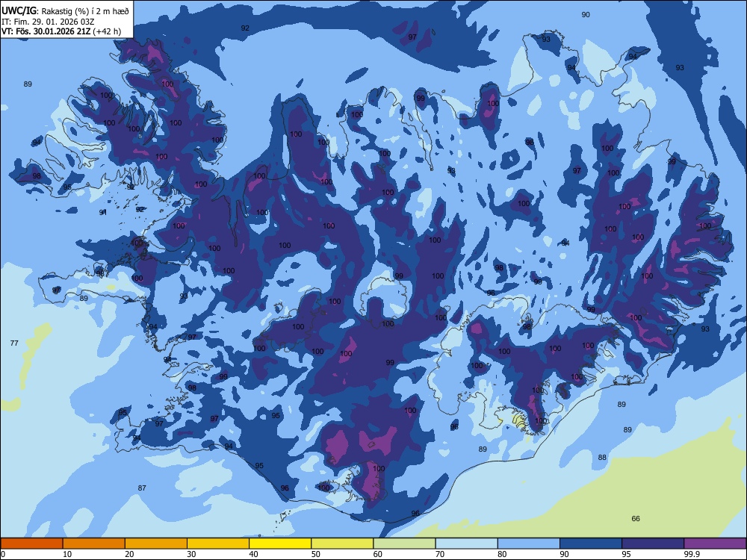Click the "90" legend label below the color bar
Image resolution: width=747 pixels, height=560 pixels.
tap(564, 554)
